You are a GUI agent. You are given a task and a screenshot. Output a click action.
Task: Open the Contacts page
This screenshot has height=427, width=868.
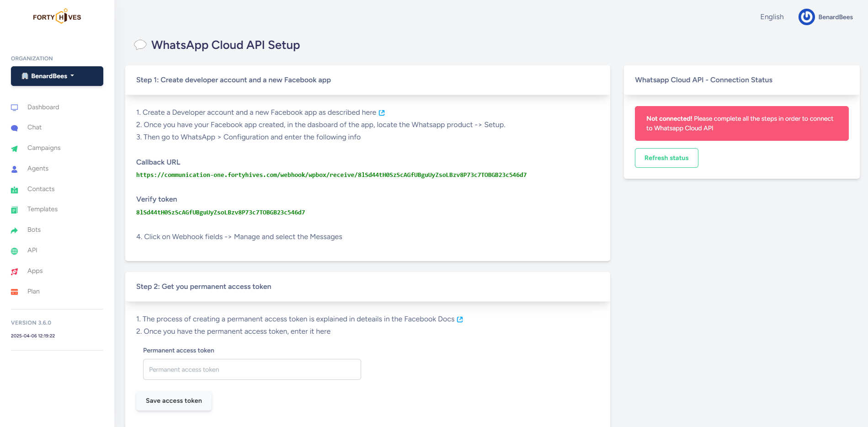point(41,189)
